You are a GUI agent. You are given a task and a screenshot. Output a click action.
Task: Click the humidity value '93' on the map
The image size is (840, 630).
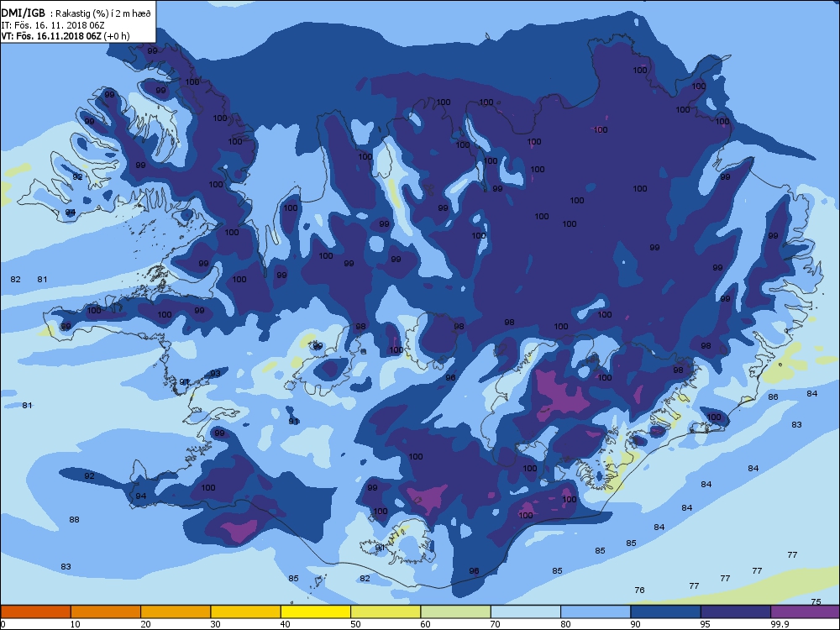(x=215, y=374)
